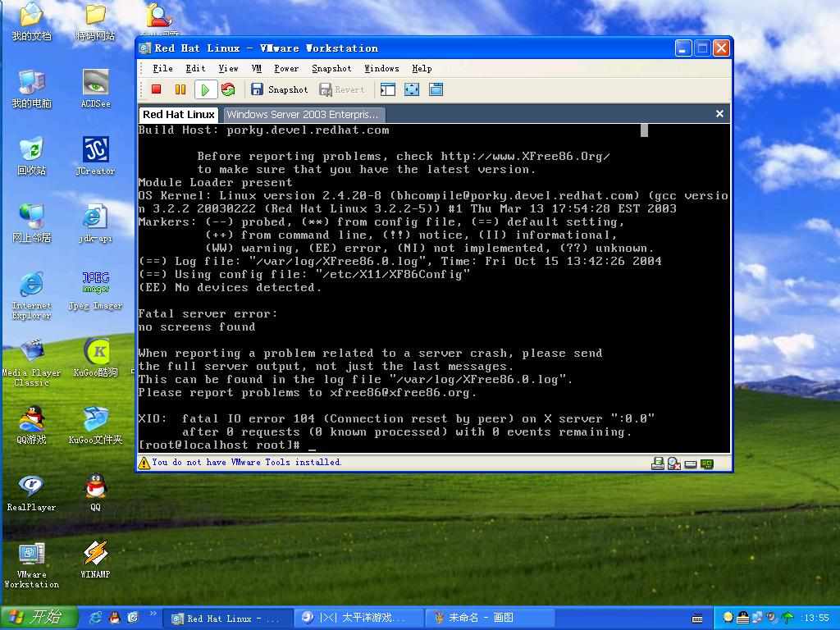The height and width of the screenshot is (630, 840).
Task: Open the JCreator desktop shortcut
Action: [x=95, y=156]
